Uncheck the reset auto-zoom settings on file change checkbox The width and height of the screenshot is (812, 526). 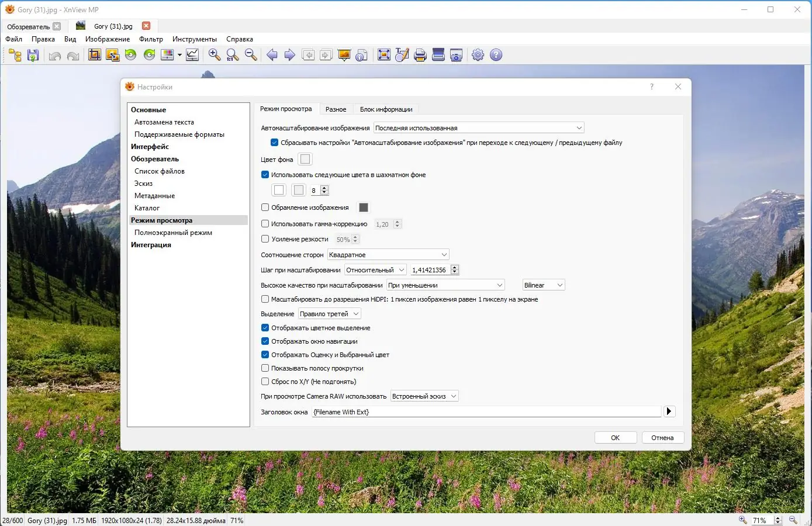click(x=274, y=143)
